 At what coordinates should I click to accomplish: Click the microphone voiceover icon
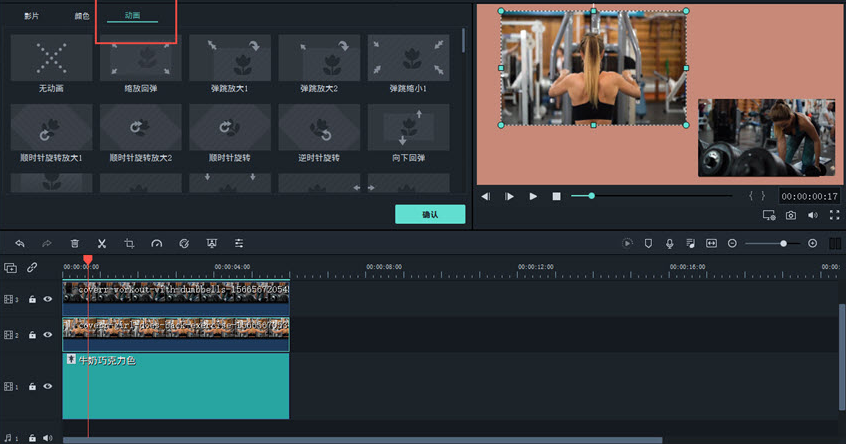(669, 243)
